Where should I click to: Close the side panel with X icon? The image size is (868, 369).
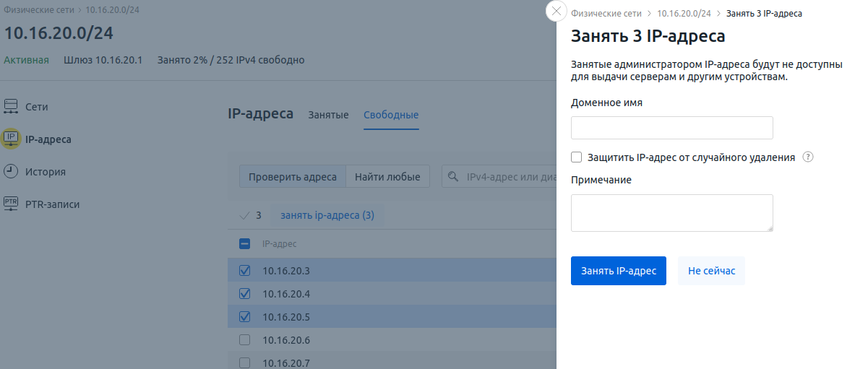(x=557, y=12)
